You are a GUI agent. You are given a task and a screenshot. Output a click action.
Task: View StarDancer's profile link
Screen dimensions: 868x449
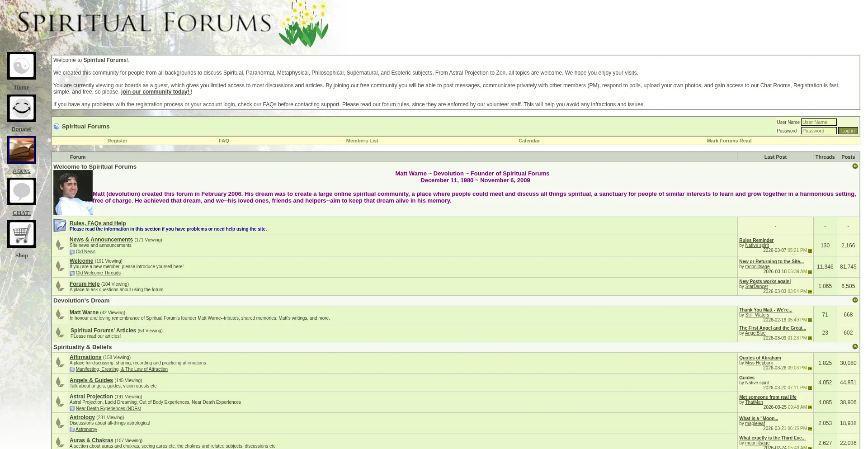point(756,287)
